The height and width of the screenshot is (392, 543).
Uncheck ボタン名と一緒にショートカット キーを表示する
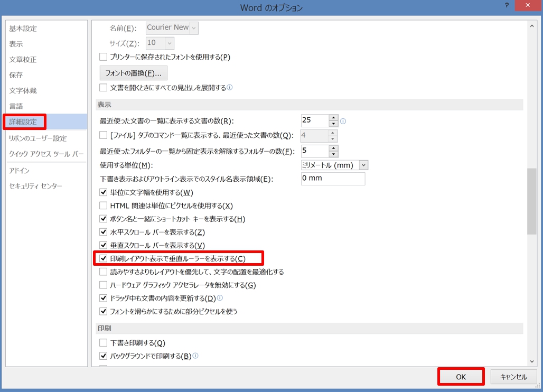[x=103, y=219]
